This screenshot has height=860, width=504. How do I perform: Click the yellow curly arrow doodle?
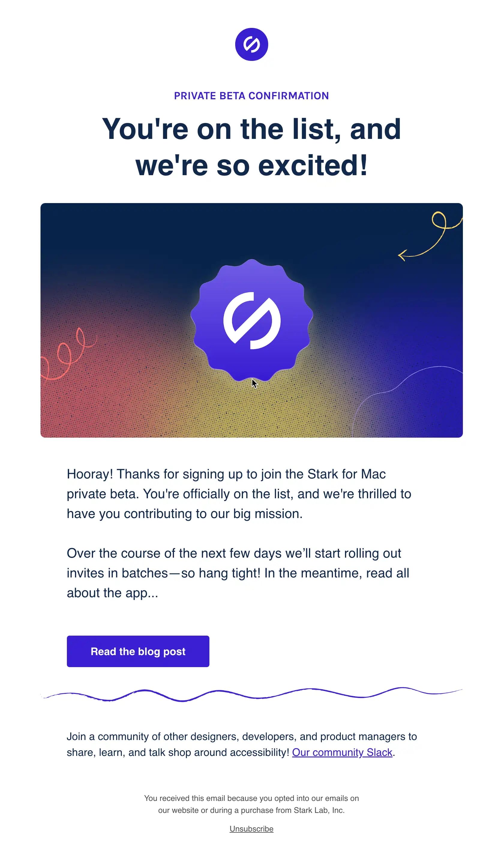430,236
